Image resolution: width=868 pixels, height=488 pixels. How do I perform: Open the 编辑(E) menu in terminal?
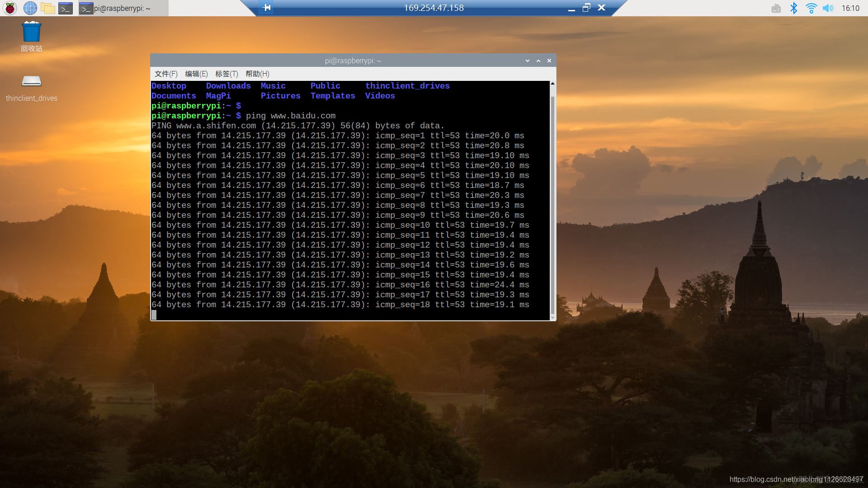pos(196,74)
